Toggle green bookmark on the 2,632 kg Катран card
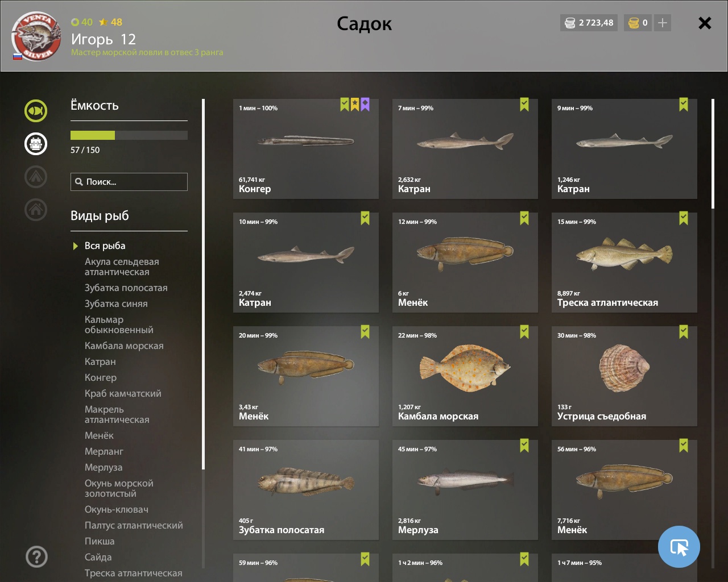The height and width of the screenshot is (582, 728). (524, 105)
